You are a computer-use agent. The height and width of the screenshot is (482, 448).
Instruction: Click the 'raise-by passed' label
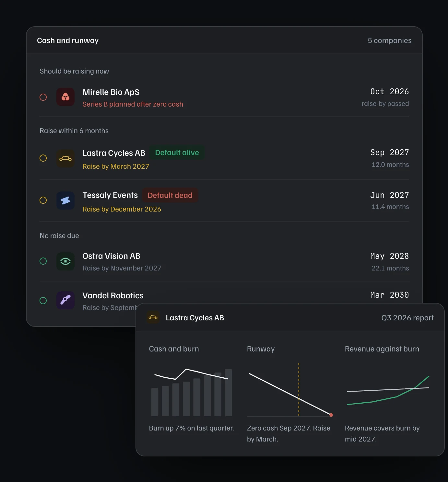(x=385, y=104)
